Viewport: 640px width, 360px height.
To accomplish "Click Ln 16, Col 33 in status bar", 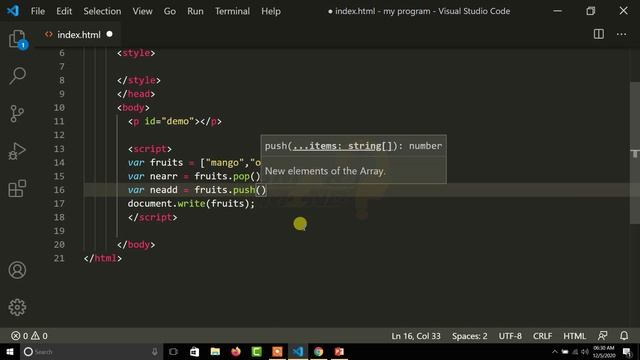I will click(x=416, y=336).
